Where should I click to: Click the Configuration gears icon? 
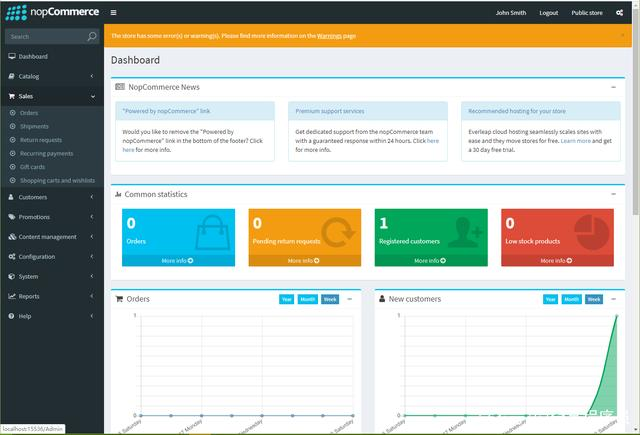[x=12, y=257]
